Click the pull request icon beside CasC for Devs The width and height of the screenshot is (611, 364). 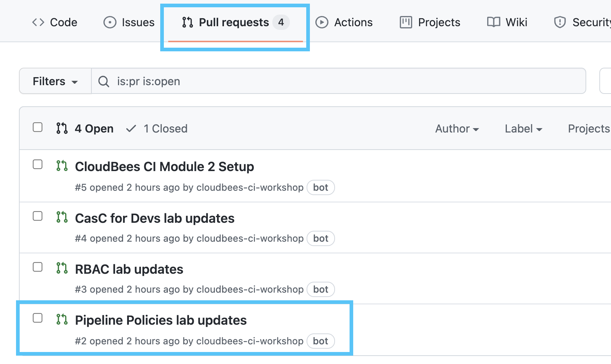pos(62,217)
